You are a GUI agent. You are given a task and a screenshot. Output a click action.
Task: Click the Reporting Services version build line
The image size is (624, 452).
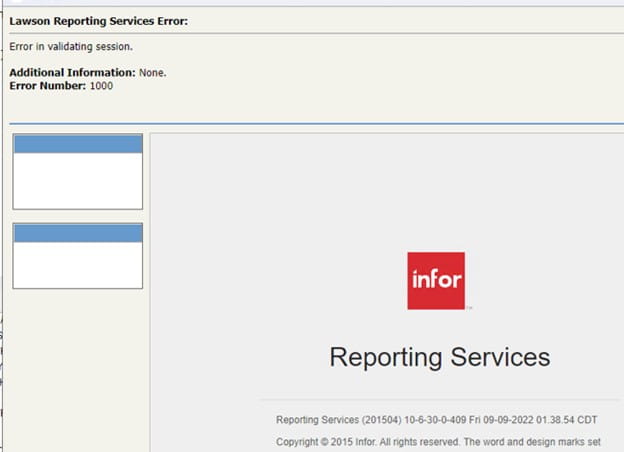pyautogui.click(x=437, y=420)
